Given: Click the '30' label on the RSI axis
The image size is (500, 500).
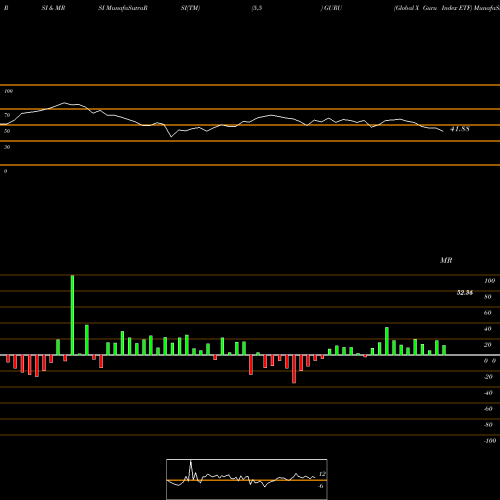Looking at the screenshot, I should tap(7, 147).
